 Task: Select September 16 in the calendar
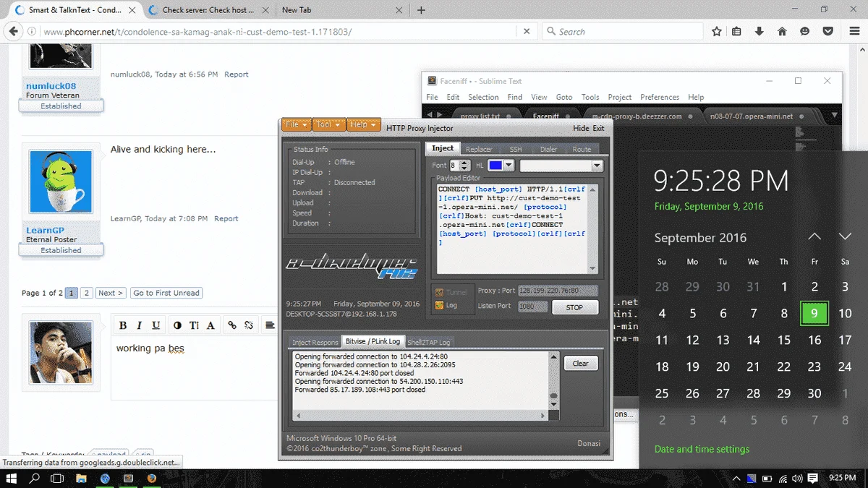[814, 340]
